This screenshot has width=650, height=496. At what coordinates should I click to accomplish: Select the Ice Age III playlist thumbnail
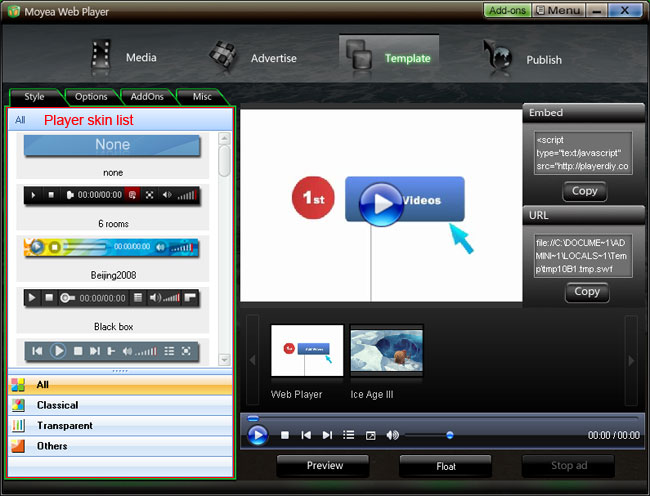click(x=386, y=350)
